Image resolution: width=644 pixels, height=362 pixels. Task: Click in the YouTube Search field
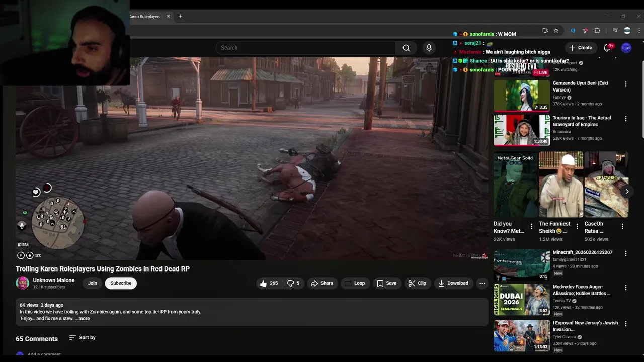coord(306,48)
